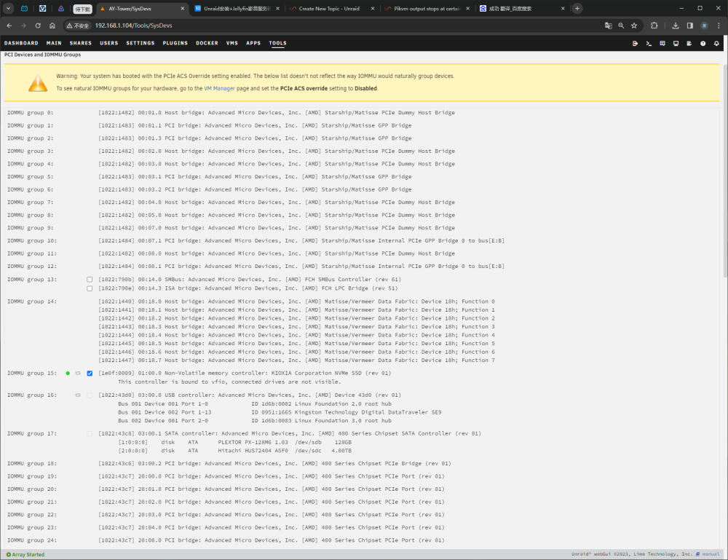This screenshot has width=728, height=560.
Task: Open the system log icon
Action: coord(689,43)
